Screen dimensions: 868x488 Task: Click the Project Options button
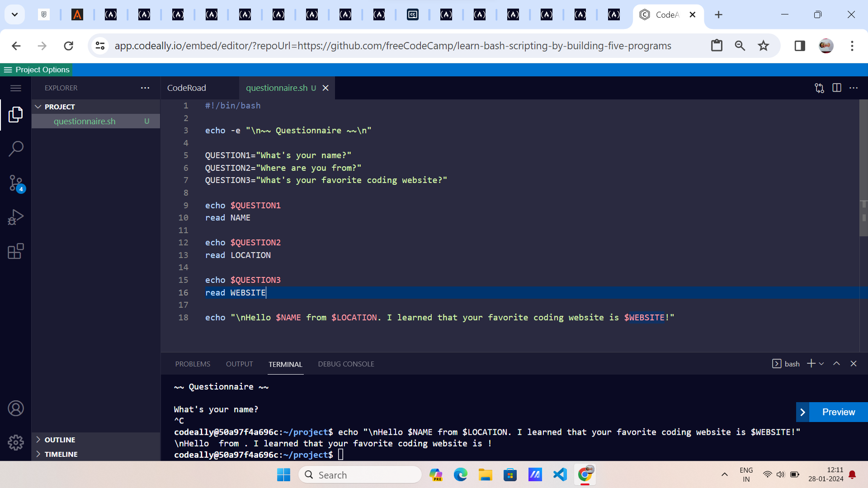pos(37,70)
